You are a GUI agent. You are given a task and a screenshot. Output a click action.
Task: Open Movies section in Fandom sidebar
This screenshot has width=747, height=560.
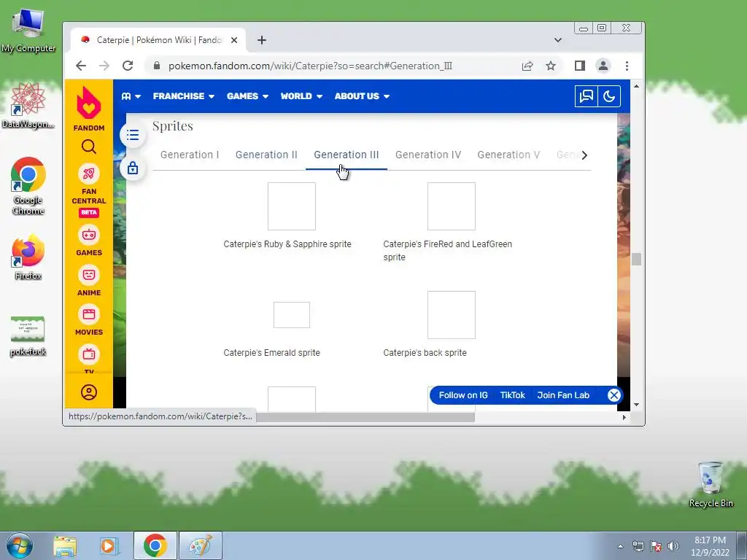click(x=88, y=320)
